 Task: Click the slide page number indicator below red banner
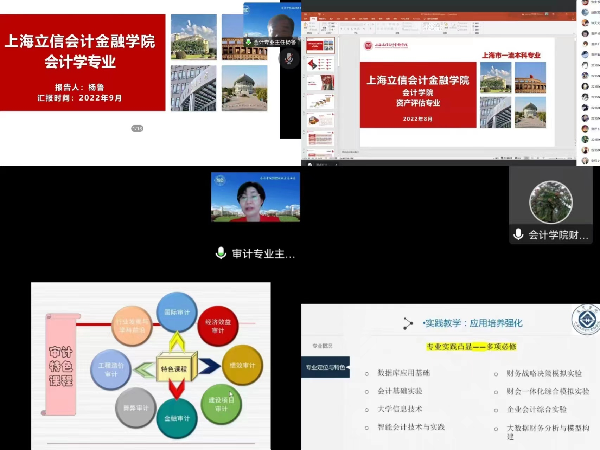coord(138,128)
